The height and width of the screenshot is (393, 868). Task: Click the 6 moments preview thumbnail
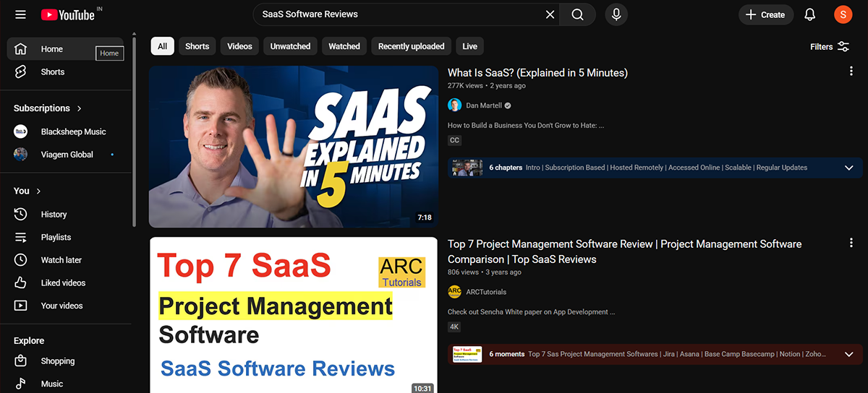pos(467,354)
